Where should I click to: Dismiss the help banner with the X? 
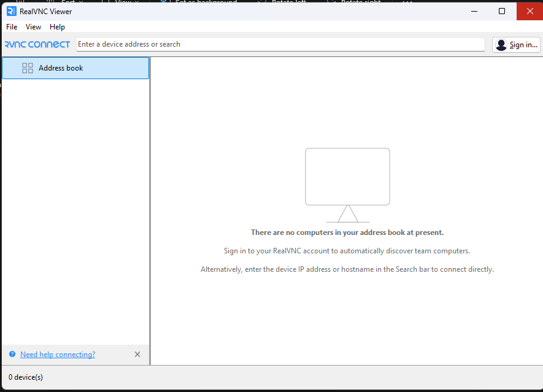137,354
